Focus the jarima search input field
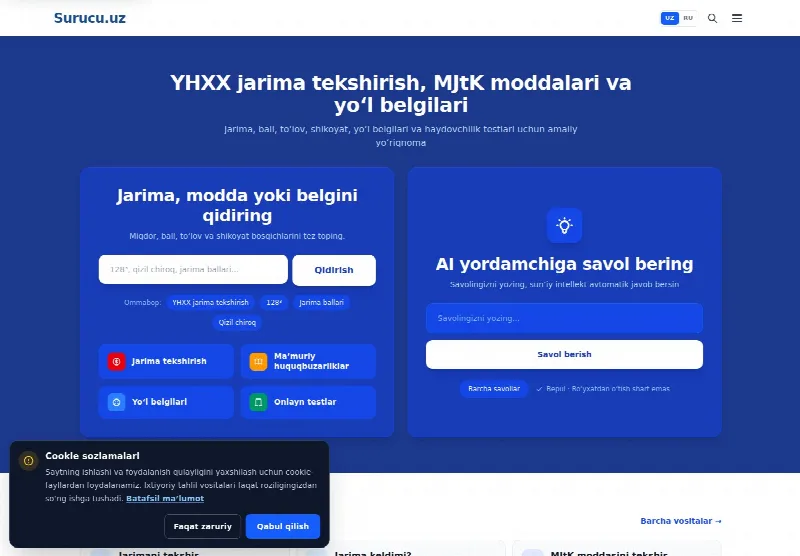800x556 pixels. [193, 269]
